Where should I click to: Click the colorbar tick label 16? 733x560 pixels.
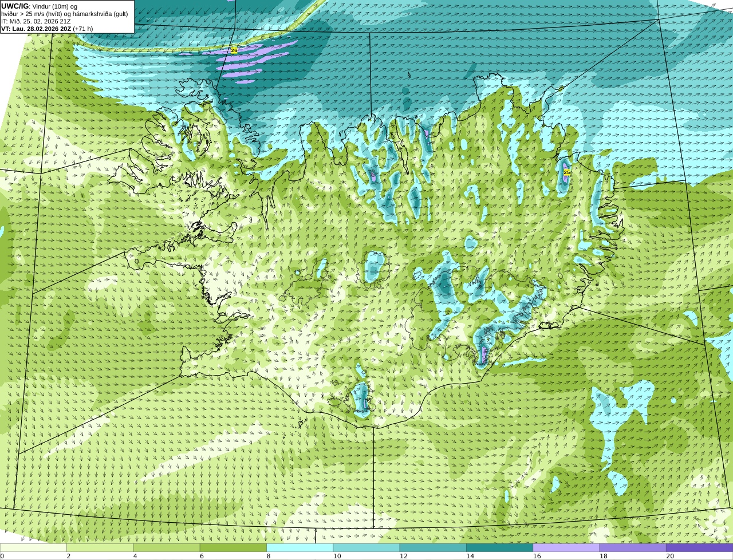coord(537,556)
